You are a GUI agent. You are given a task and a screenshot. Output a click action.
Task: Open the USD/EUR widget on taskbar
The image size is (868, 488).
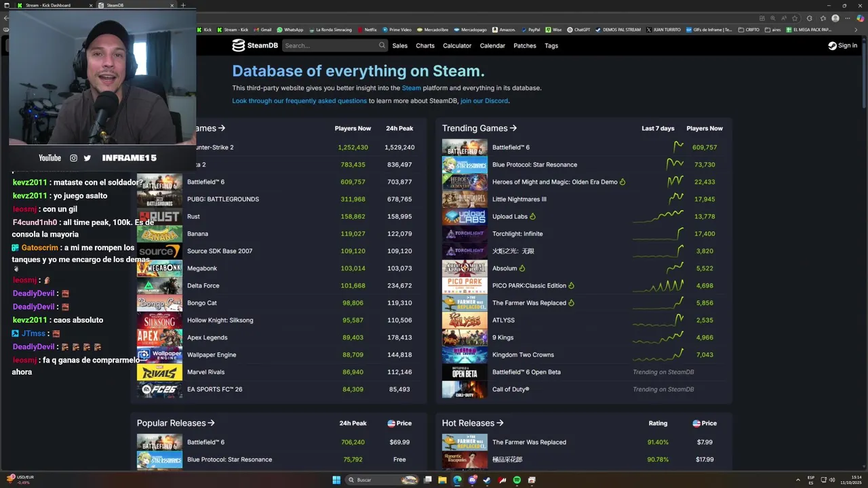pyautogui.click(x=20, y=479)
